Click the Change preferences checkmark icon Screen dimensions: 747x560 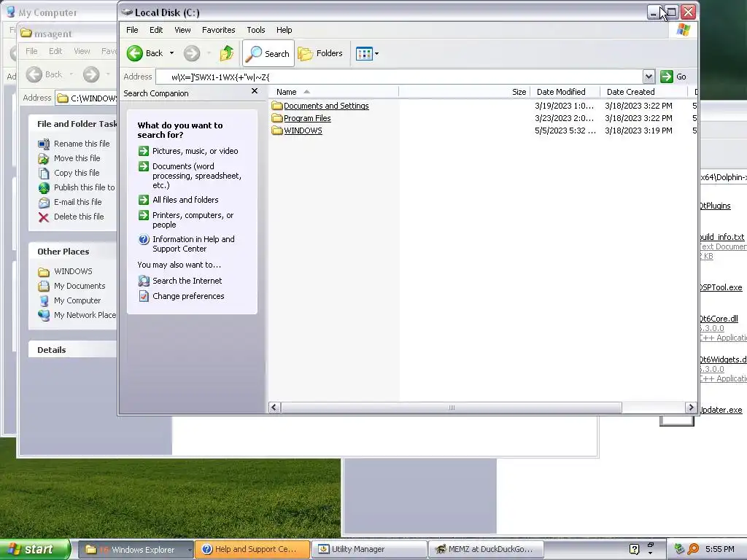pyautogui.click(x=144, y=296)
